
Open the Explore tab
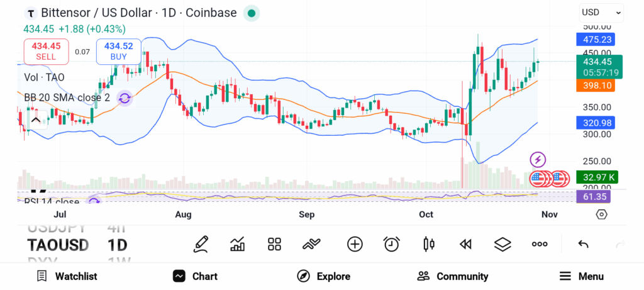coord(323,276)
